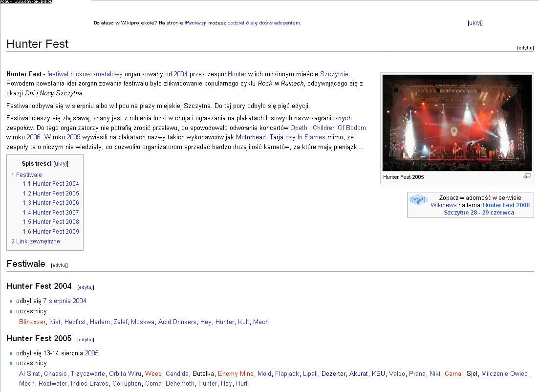Image resolution: width=539 pixels, height=392 pixels.
Task: Edit the Hunter Fest 2004 section
Action: click(86, 287)
